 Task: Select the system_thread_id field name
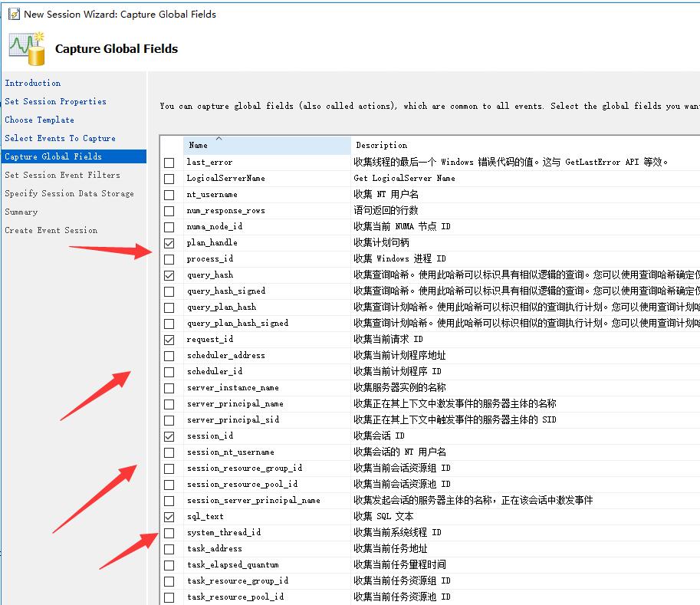point(224,533)
